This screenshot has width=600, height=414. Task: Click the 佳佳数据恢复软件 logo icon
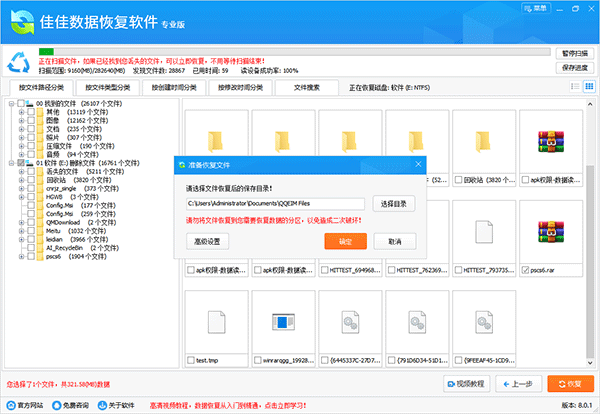click(23, 22)
